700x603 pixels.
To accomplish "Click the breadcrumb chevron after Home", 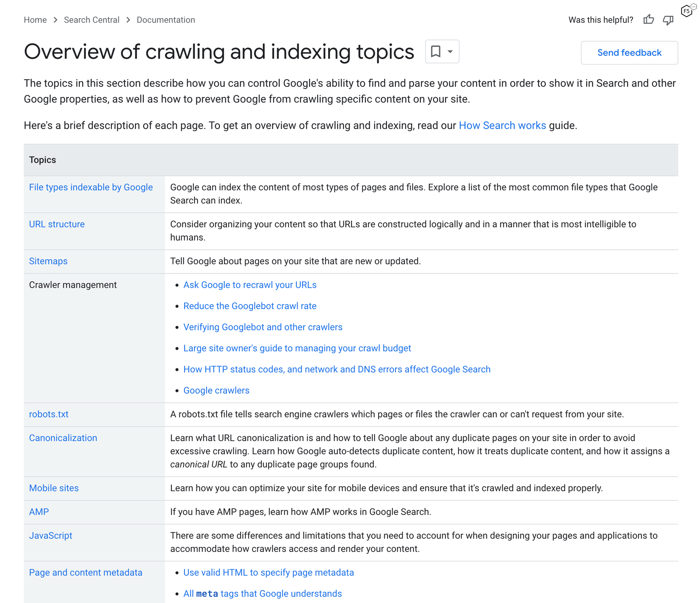I will click(x=55, y=20).
